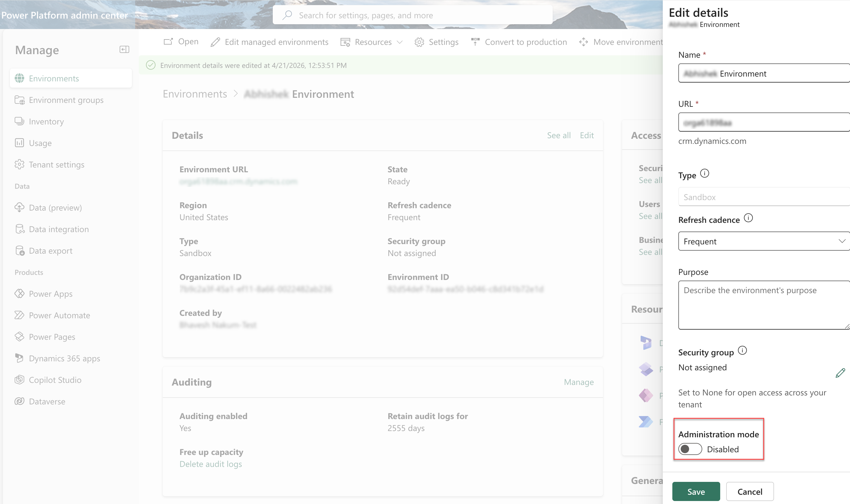Select Environment groups in the Manage menu
This screenshot has height=504, width=850.
point(66,100)
